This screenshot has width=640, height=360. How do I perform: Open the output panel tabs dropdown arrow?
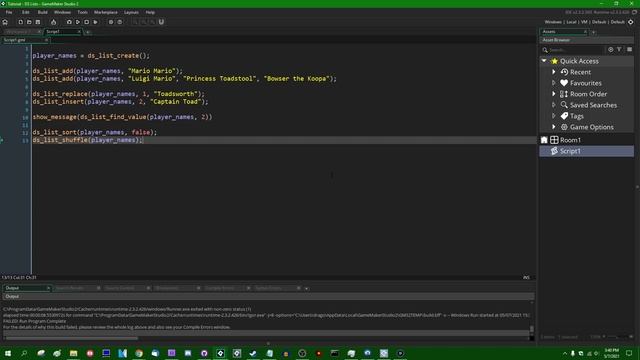click(x=307, y=289)
